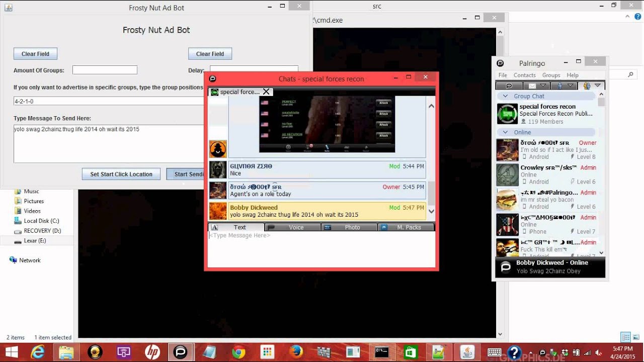The height and width of the screenshot is (362, 644).
Task: Open the HP icon in the taskbar
Action: (x=152, y=352)
